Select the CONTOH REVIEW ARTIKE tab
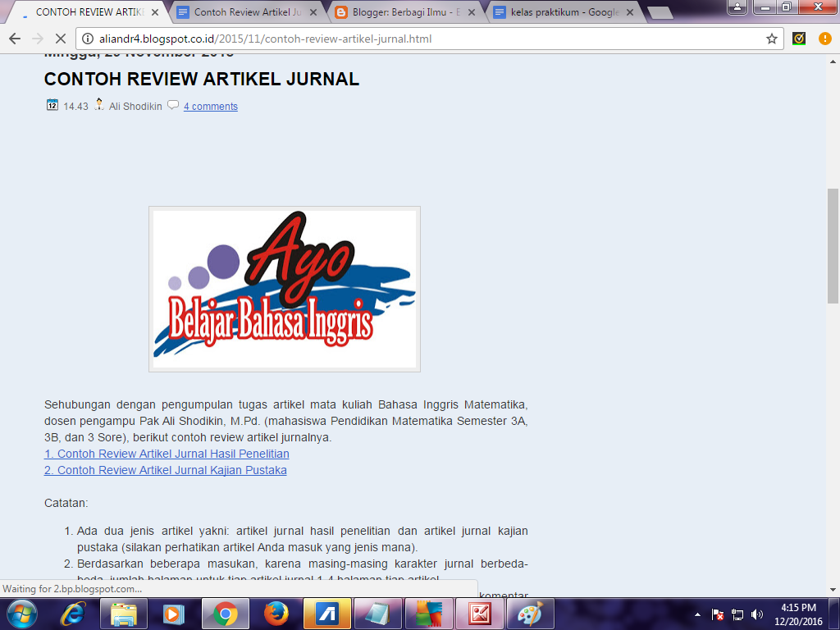The width and height of the screenshot is (840, 630). pos(89,11)
